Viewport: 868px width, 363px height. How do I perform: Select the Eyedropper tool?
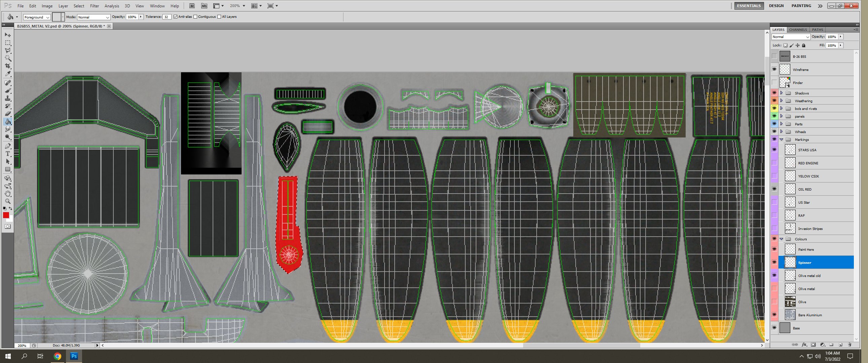coord(8,74)
